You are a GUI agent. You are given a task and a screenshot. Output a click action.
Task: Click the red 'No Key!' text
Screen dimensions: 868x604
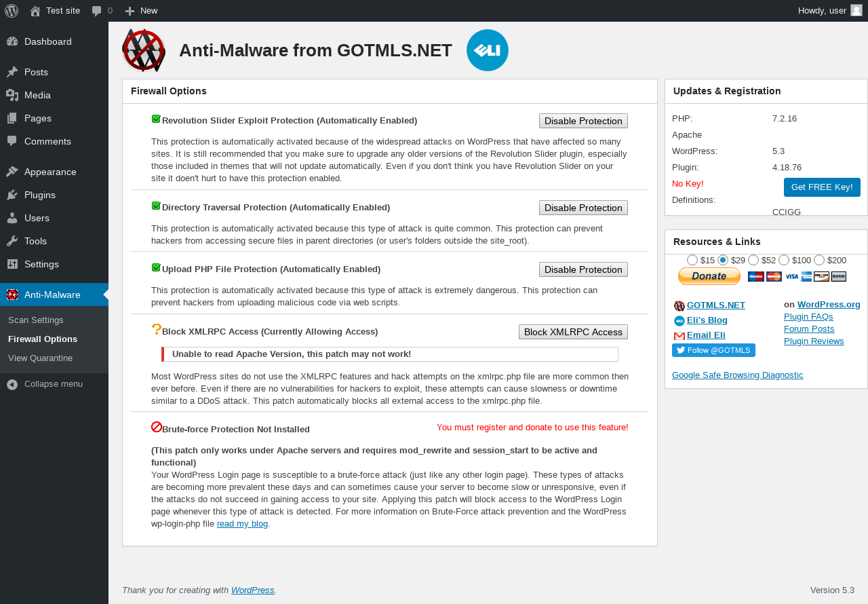(688, 183)
